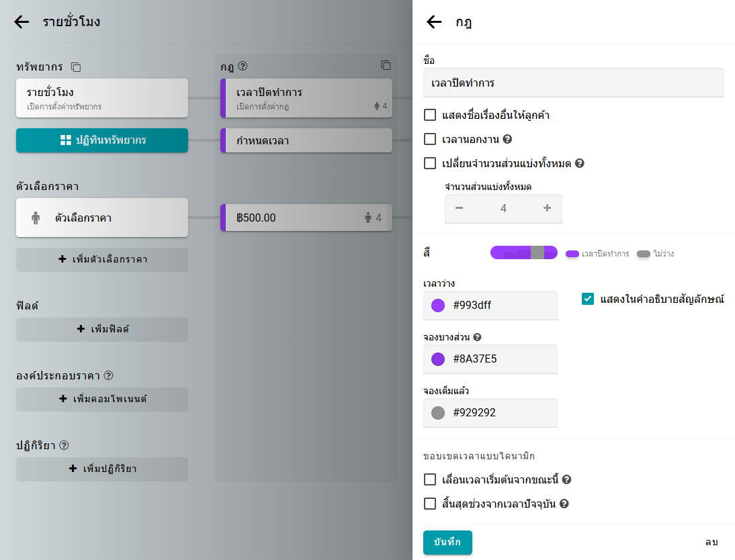Image resolution: width=735 pixels, height=560 pixels.
Task: Decrease จำนวนส่วนแบ่งทั้งหมด with minus button
Action: coord(460,208)
